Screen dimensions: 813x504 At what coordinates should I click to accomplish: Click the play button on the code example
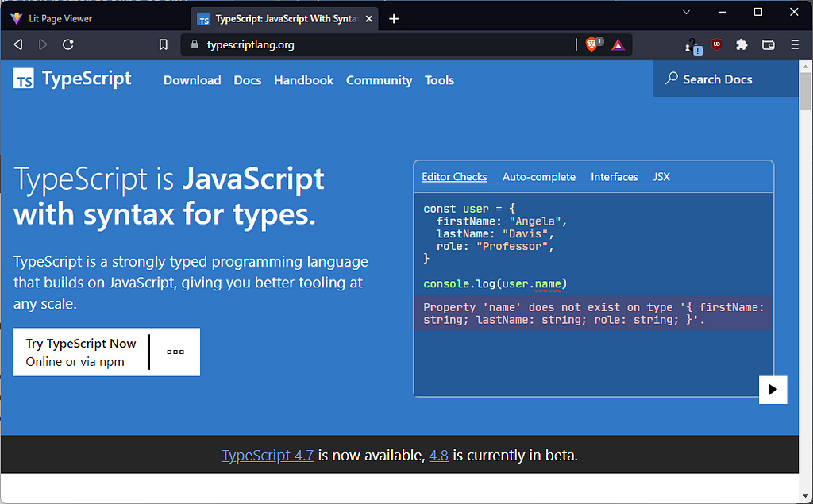[x=773, y=390]
